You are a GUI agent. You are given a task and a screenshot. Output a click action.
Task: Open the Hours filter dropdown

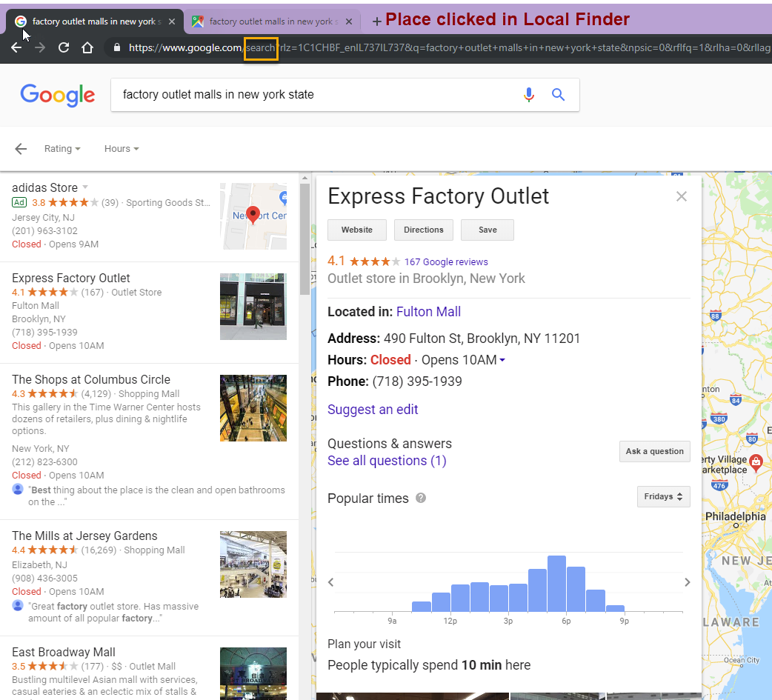click(121, 149)
